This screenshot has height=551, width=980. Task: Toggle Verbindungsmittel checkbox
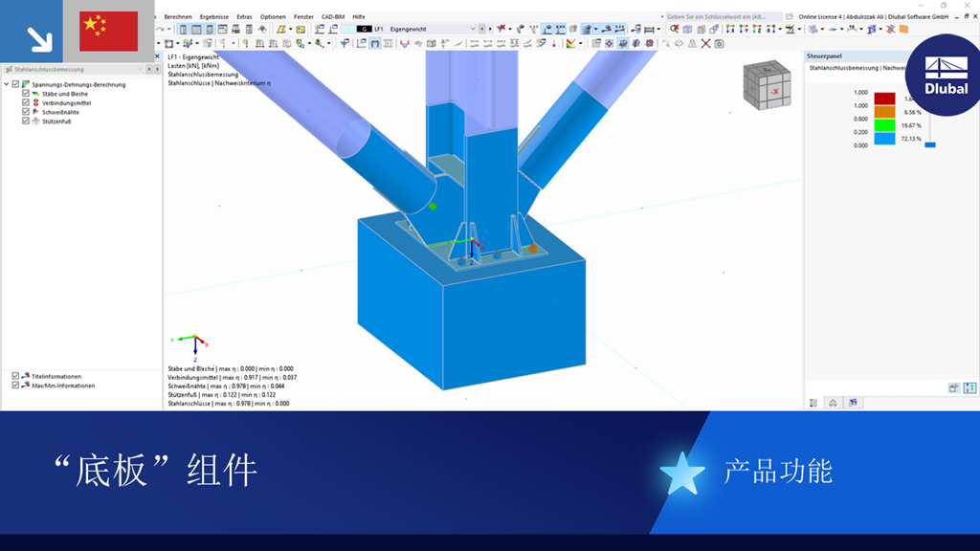coord(26,102)
